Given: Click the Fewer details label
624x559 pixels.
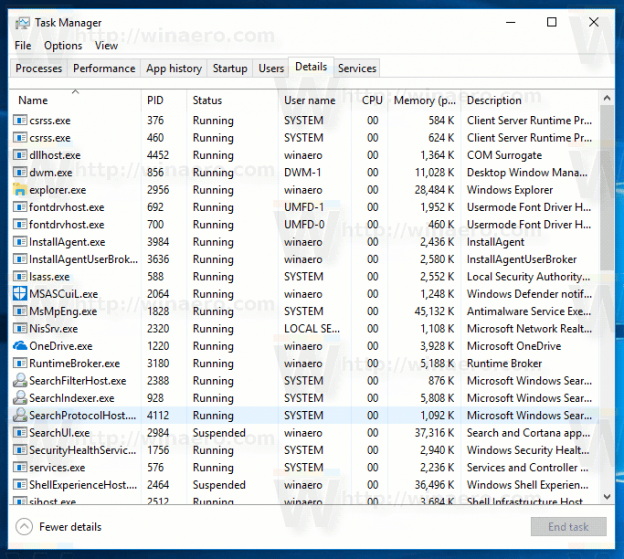Looking at the screenshot, I should [x=70, y=527].
